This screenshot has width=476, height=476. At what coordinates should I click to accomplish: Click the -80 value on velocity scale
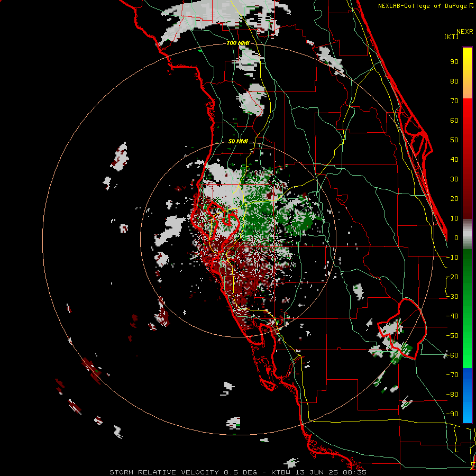(452, 395)
